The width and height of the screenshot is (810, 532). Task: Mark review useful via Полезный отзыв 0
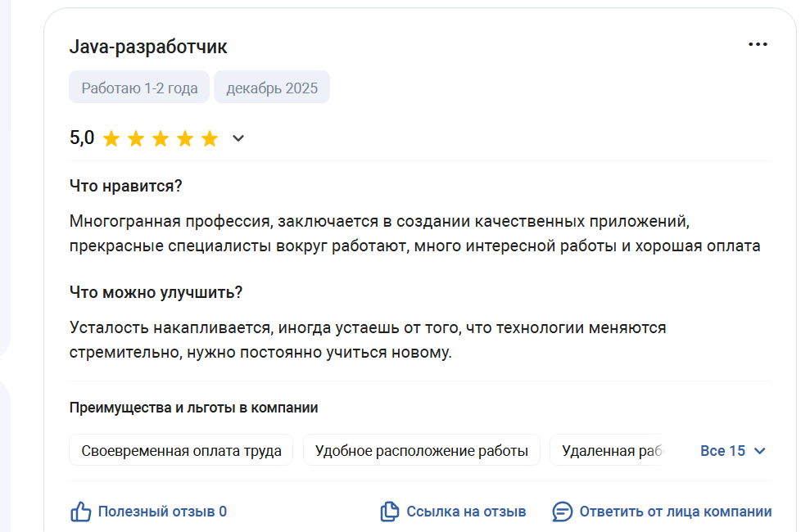pos(162,512)
